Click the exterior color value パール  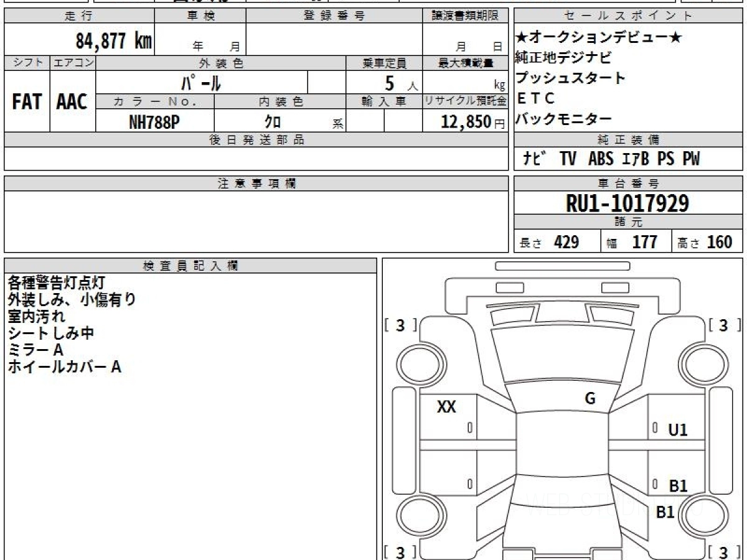coord(201,83)
